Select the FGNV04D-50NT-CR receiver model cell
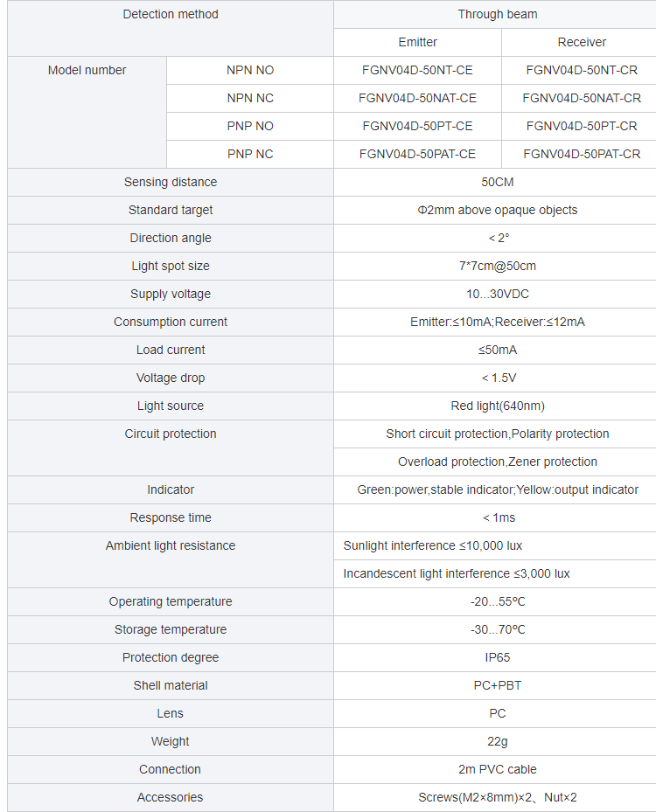656x812 pixels. pyautogui.click(x=582, y=70)
